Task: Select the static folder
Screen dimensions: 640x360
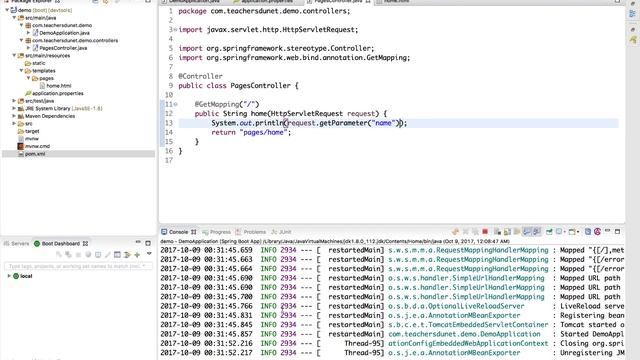Action: pyautogui.click(x=38, y=63)
